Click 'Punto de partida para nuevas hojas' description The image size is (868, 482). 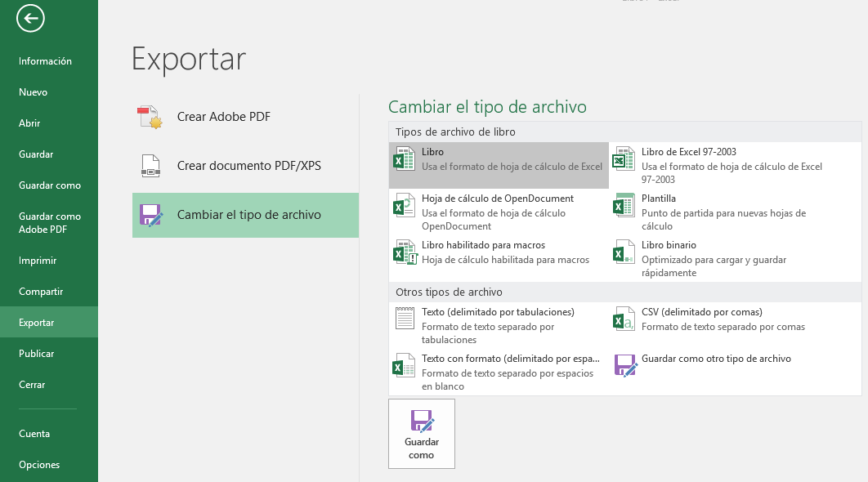coord(723,220)
